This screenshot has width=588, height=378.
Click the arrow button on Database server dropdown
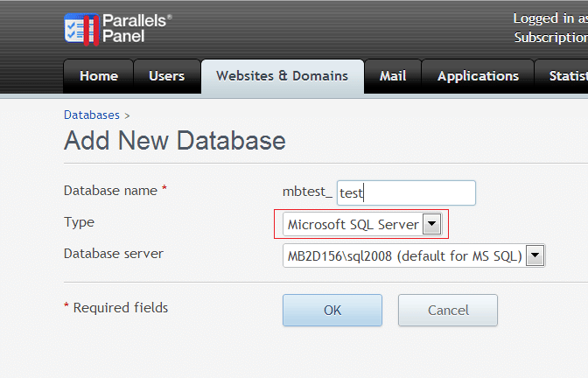pyautogui.click(x=535, y=255)
